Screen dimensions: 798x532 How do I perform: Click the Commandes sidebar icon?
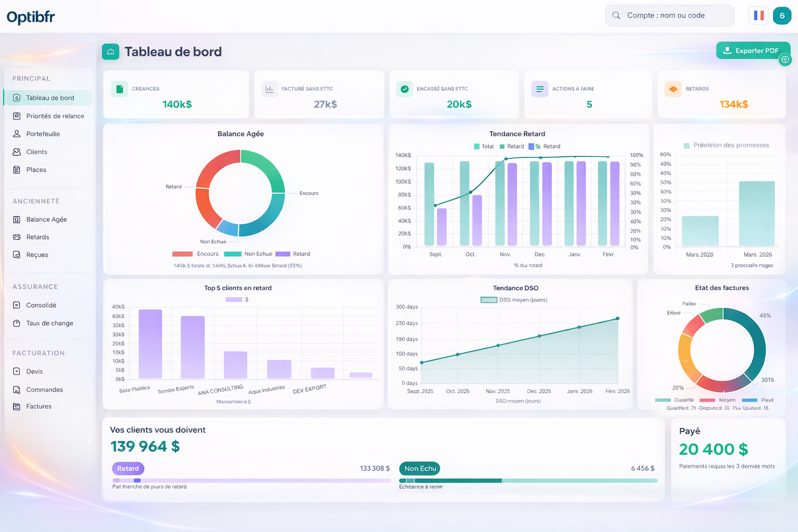point(17,390)
